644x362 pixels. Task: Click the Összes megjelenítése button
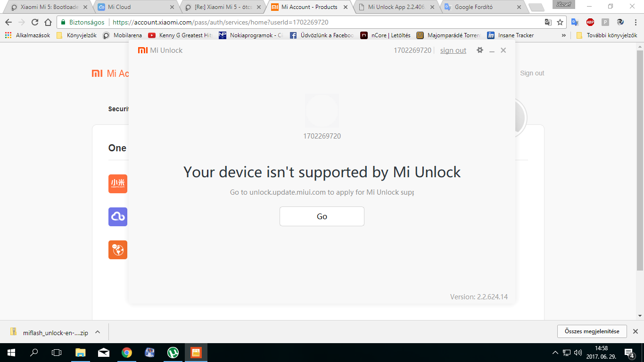[592, 331]
